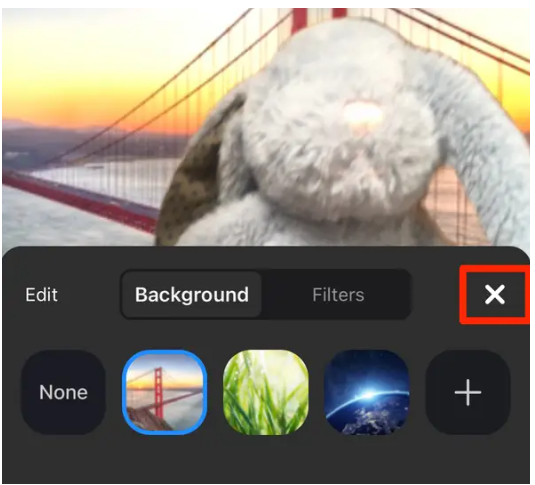Add a new background with the plus icon

coord(468,392)
